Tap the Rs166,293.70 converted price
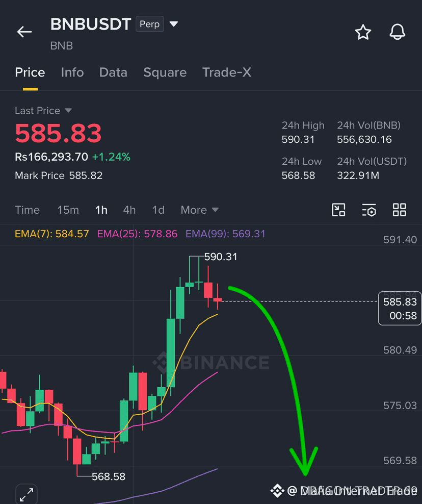The height and width of the screenshot is (504, 422). (51, 157)
